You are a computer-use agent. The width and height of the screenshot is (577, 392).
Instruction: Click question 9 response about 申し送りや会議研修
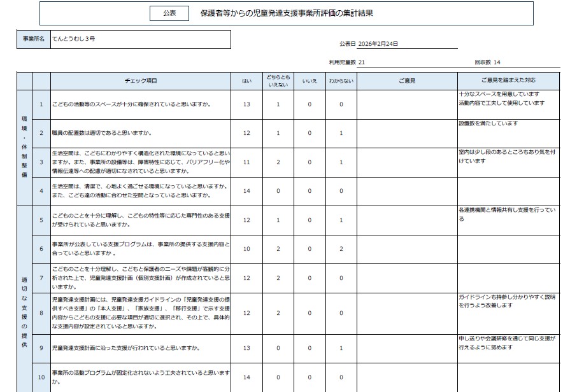click(x=507, y=342)
